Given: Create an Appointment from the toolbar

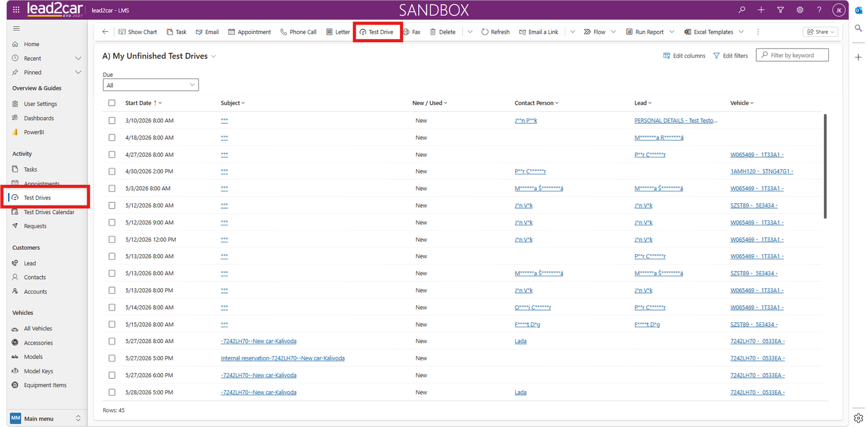Looking at the screenshot, I should click(x=250, y=32).
